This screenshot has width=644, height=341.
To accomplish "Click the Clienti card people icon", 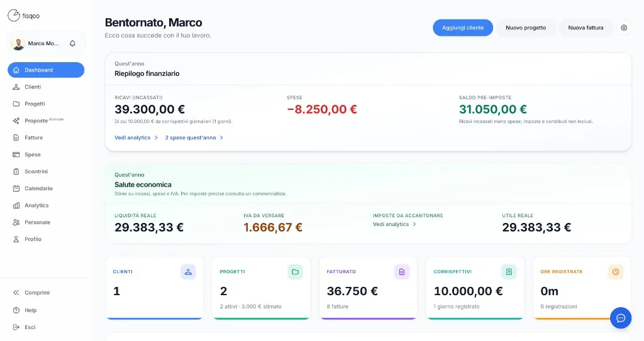I will pyautogui.click(x=188, y=272).
